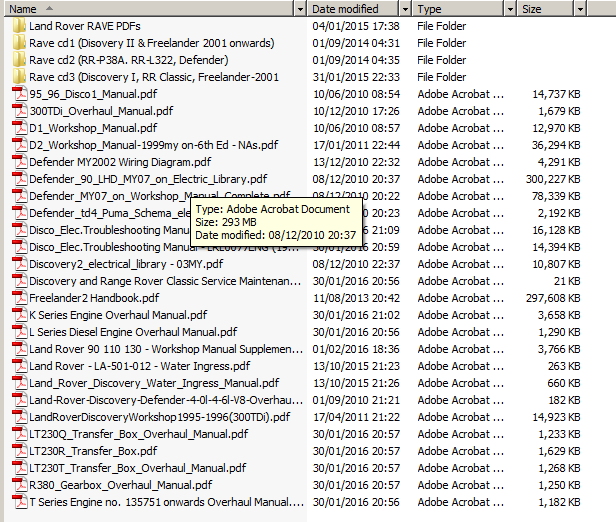This screenshot has height=522, width=616.
Task: Click date 11/08/2013 20:42 of Freelander2 Handbook
Action: (x=356, y=299)
